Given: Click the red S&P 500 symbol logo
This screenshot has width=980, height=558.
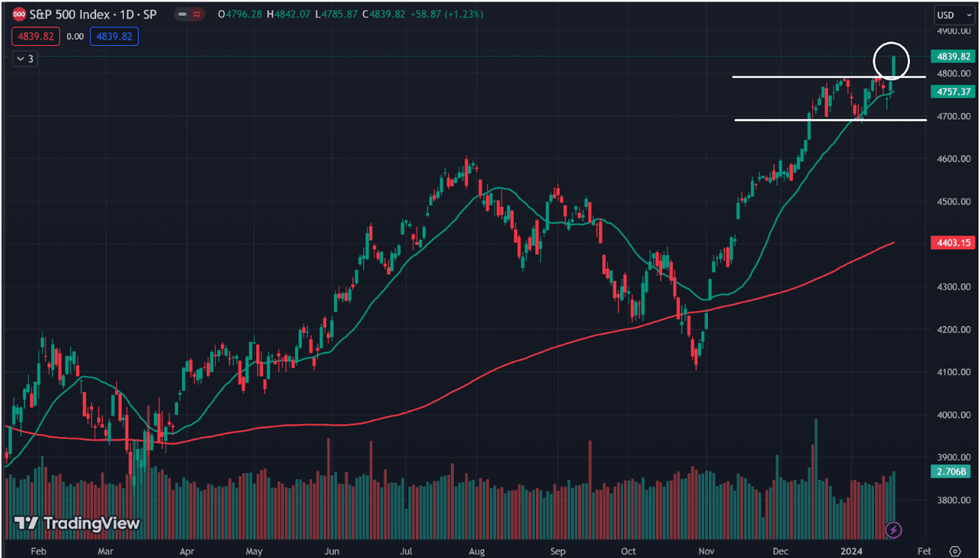Looking at the screenshot, I should pyautogui.click(x=20, y=14).
